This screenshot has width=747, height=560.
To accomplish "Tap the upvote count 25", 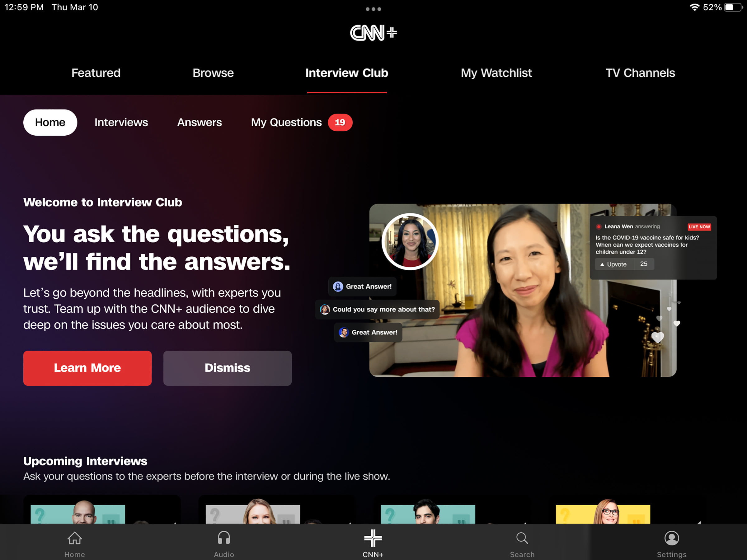I will click(x=644, y=264).
